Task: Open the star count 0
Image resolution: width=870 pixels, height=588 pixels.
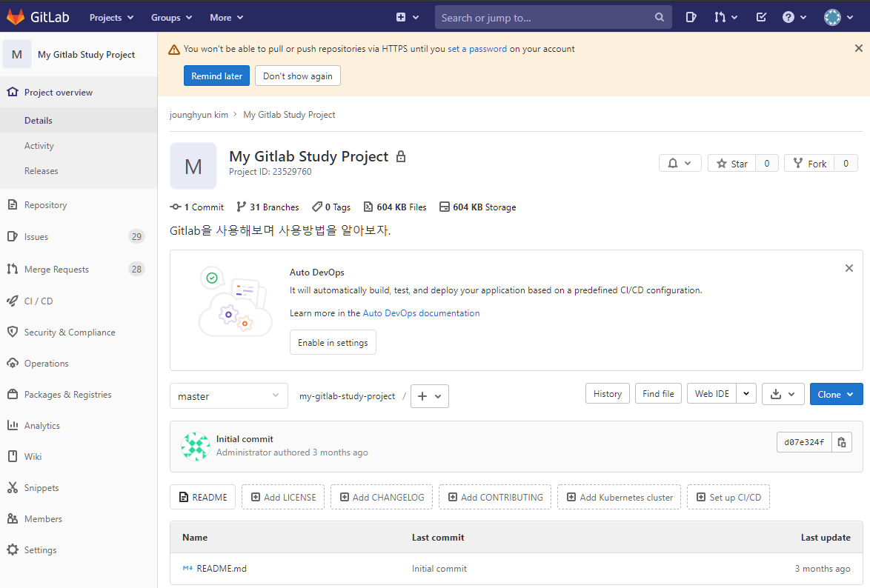Action: [767, 164]
